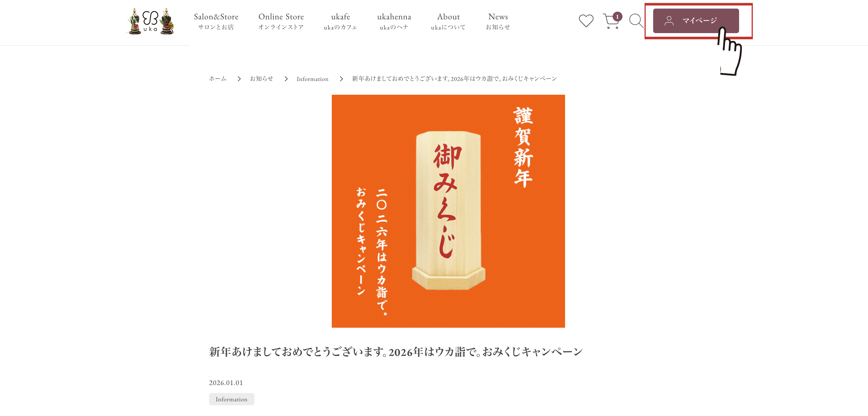Screen dimensions: 868x416
Task: Click the cart item count badge
Action: [617, 17]
